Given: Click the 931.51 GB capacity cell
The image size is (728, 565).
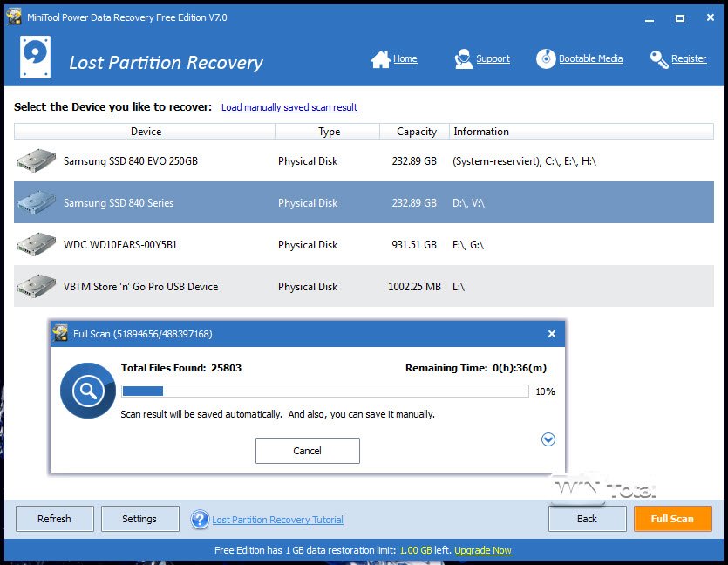Looking at the screenshot, I should coord(414,245).
